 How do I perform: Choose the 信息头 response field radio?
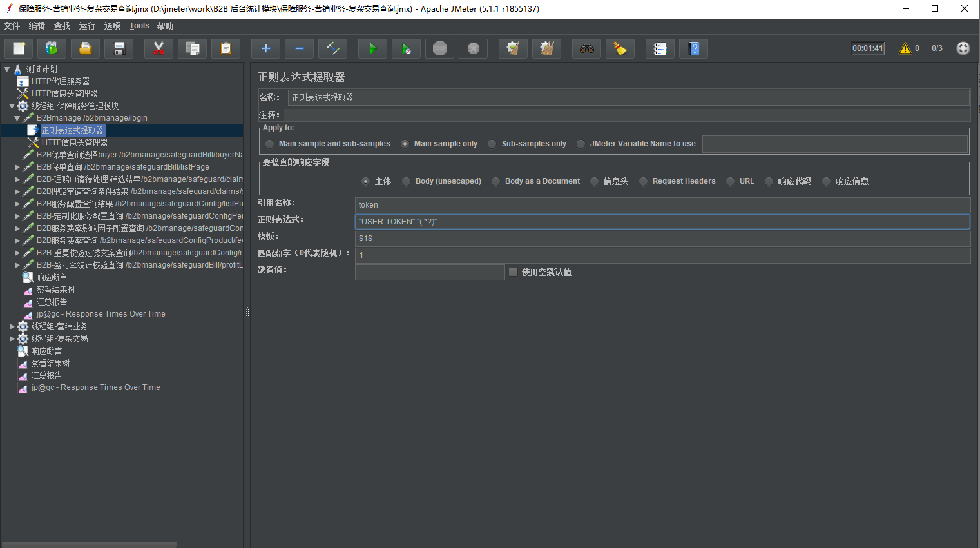[594, 181]
